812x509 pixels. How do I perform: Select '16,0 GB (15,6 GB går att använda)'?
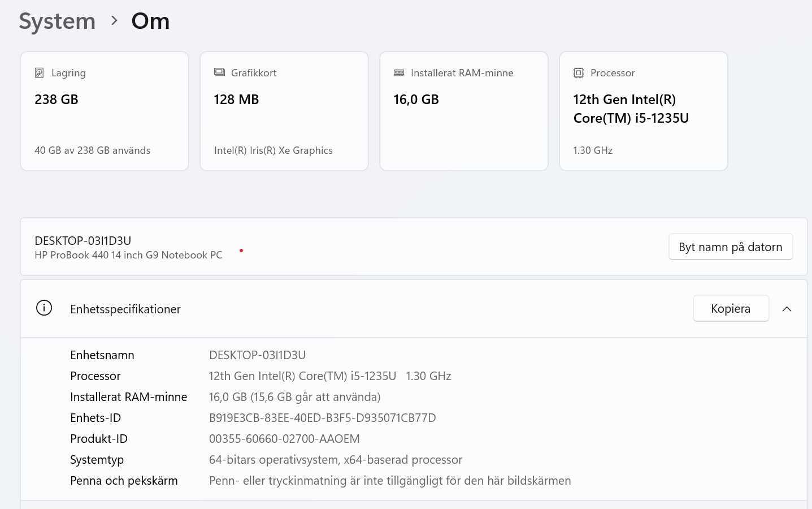click(x=294, y=397)
